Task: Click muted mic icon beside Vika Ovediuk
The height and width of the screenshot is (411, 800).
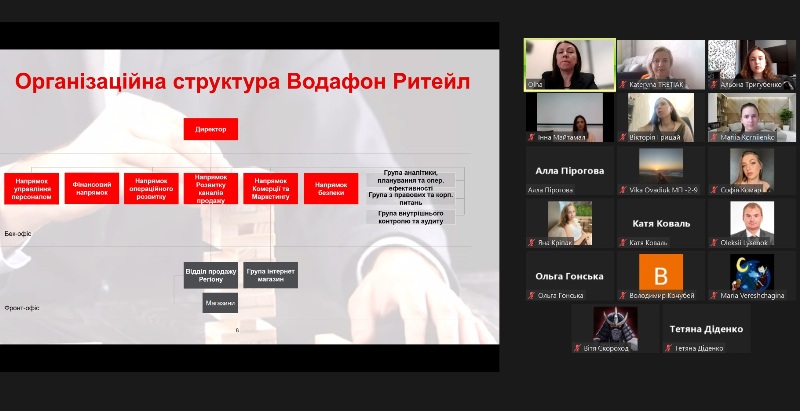Action: (623, 190)
